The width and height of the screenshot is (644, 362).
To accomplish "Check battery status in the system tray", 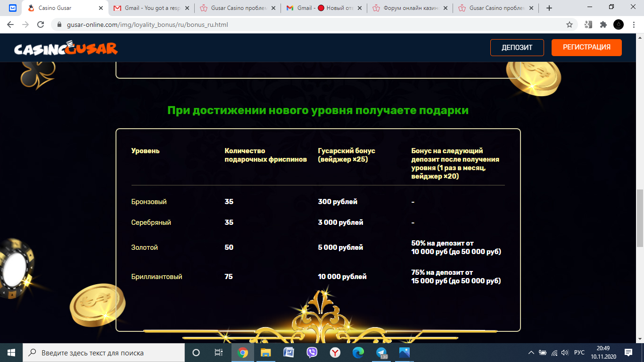I will coord(543,353).
